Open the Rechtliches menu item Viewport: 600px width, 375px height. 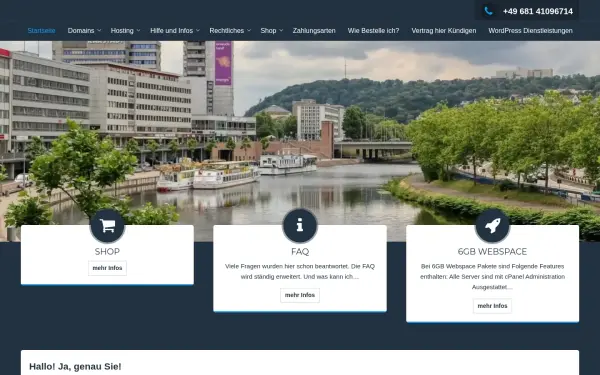point(227,31)
